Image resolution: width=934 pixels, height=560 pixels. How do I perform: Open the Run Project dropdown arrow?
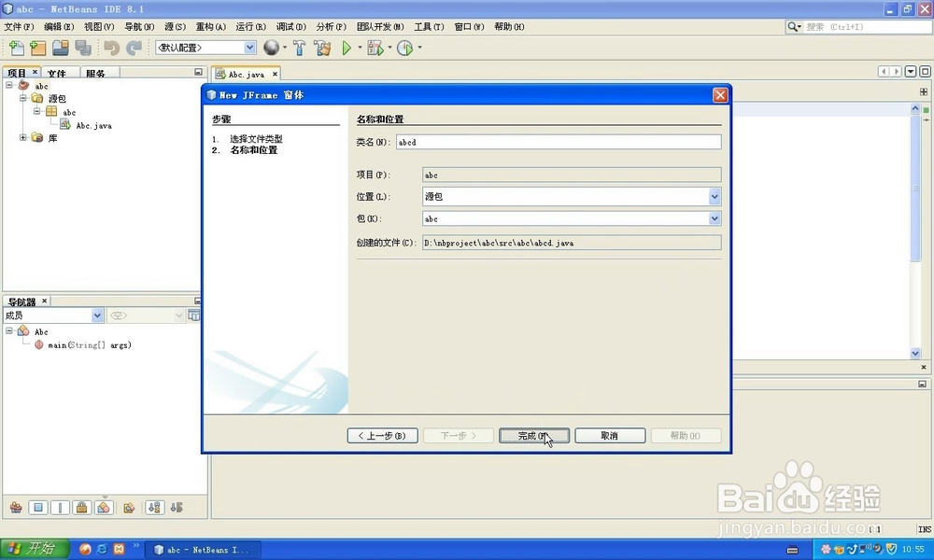coord(360,48)
